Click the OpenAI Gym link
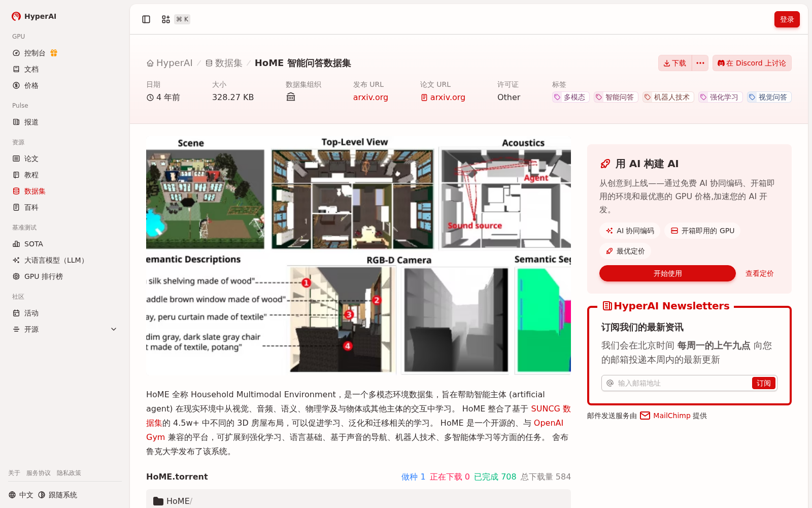812x508 pixels. coord(548,423)
